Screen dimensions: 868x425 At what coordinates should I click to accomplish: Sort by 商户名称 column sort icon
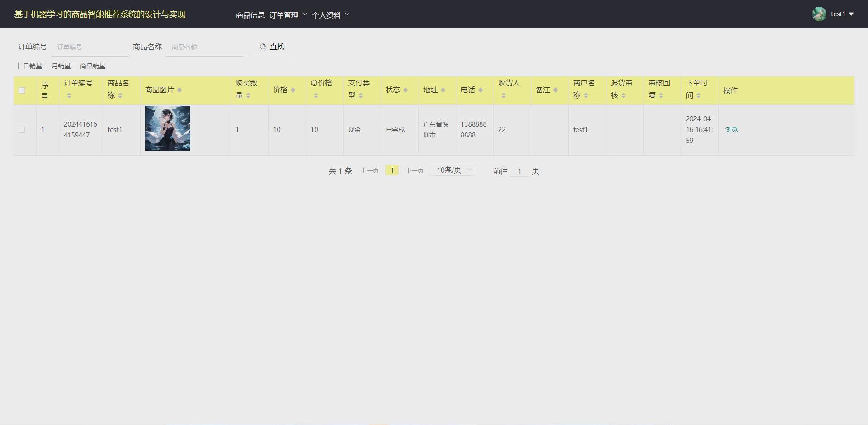tap(586, 95)
